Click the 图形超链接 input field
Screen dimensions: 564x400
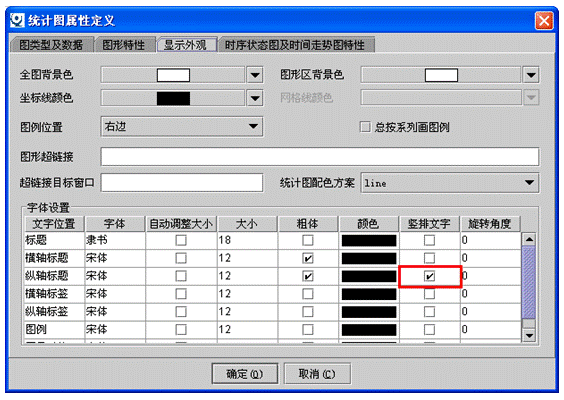tap(320, 156)
